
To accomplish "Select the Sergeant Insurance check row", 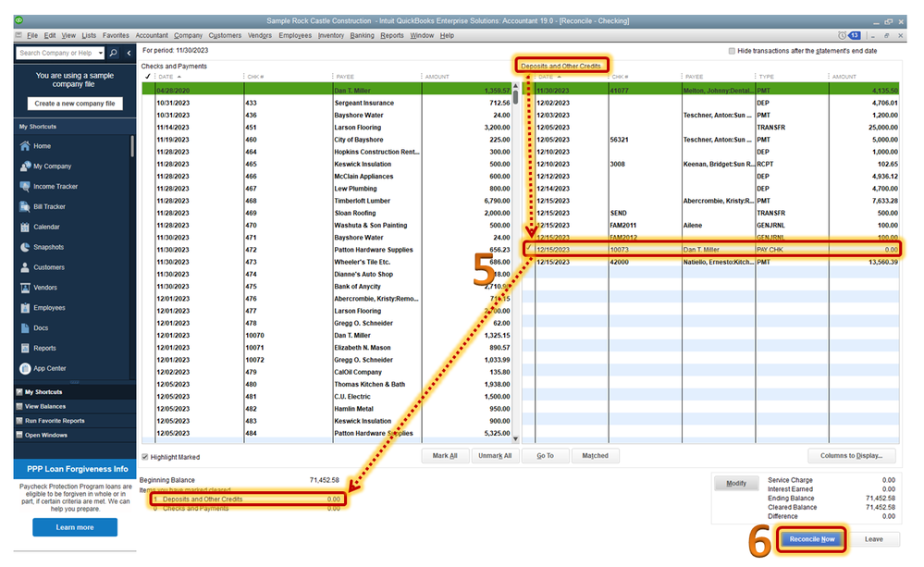I will click(x=326, y=103).
